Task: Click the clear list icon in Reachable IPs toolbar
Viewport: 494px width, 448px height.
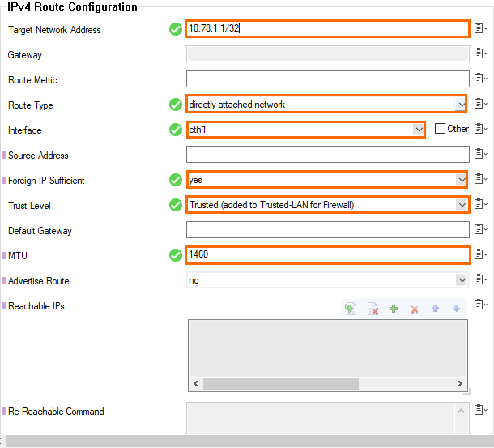Action: coord(373,309)
